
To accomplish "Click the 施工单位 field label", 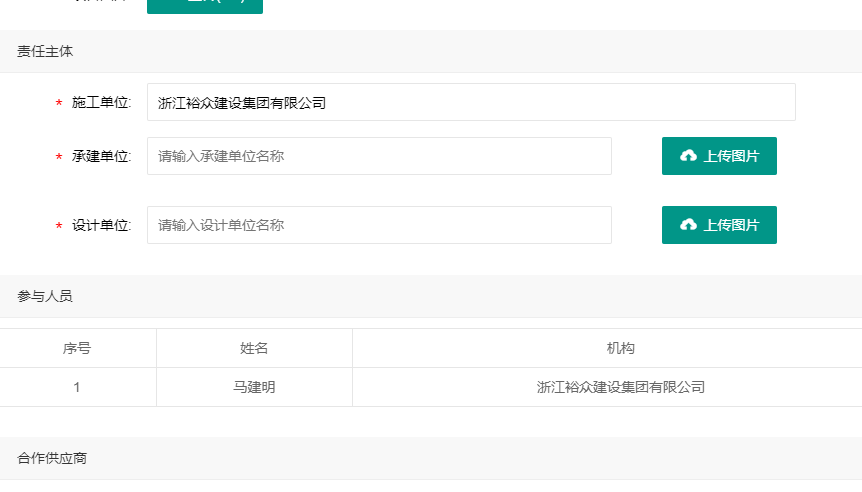I will 101,102.
